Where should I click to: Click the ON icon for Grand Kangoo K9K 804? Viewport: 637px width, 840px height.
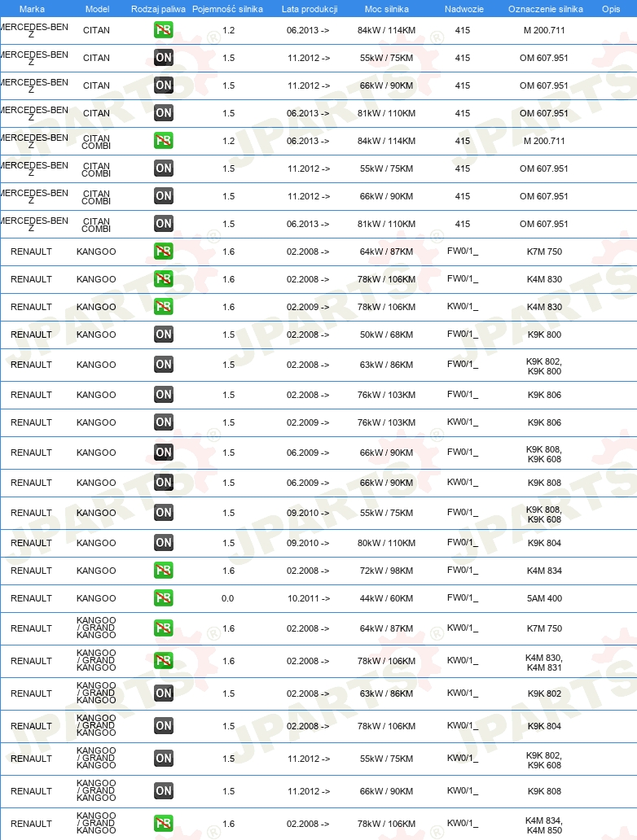click(164, 726)
